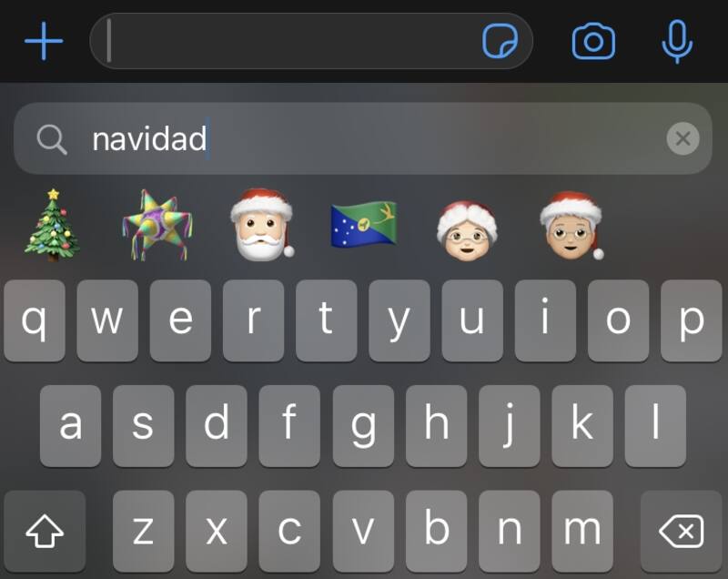This screenshot has width=728, height=579.
Task: Choose the Santa Claus emoji
Action: (x=262, y=224)
